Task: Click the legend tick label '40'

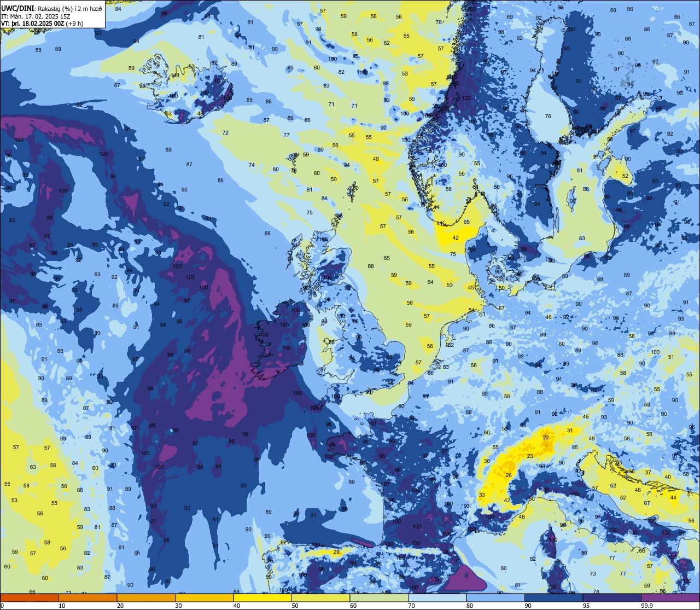Action: point(237,606)
